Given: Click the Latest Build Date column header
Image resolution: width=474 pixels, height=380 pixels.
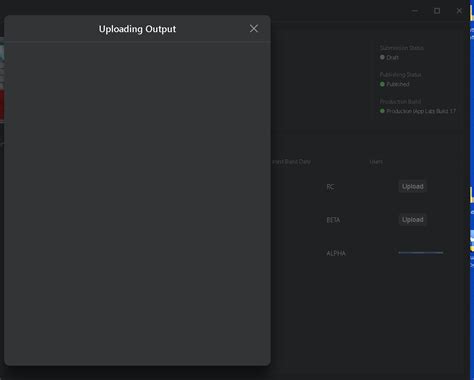Looking at the screenshot, I should point(291,162).
